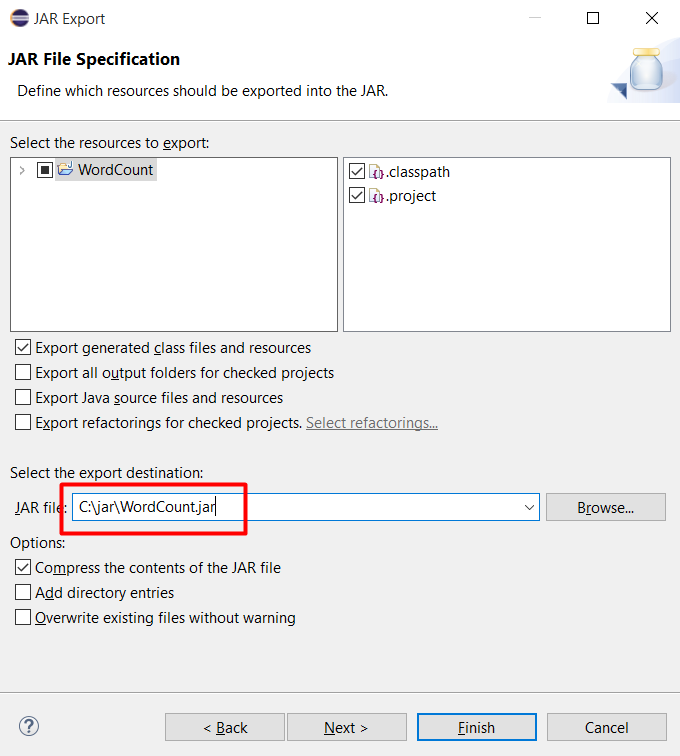Viewport: 680px width, 756px height.
Task: Uncheck the .project file checkbox
Action: coord(357,196)
